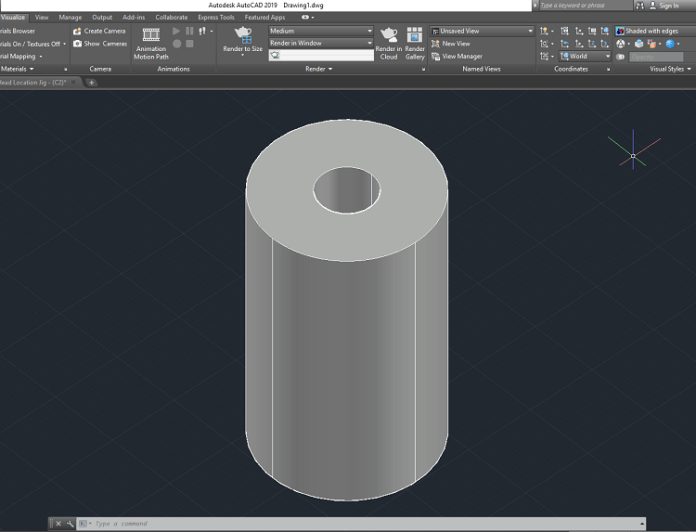
Task: Open the Express Tools tab
Action: [215, 17]
